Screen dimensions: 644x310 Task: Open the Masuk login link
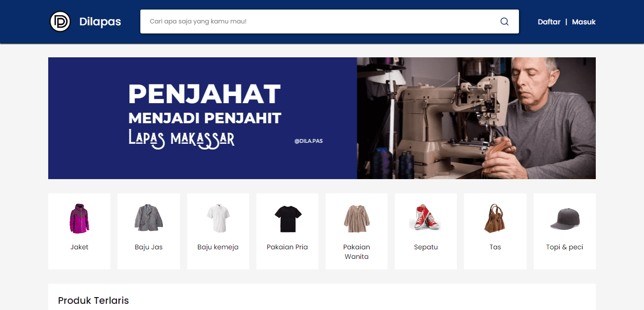(584, 22)
